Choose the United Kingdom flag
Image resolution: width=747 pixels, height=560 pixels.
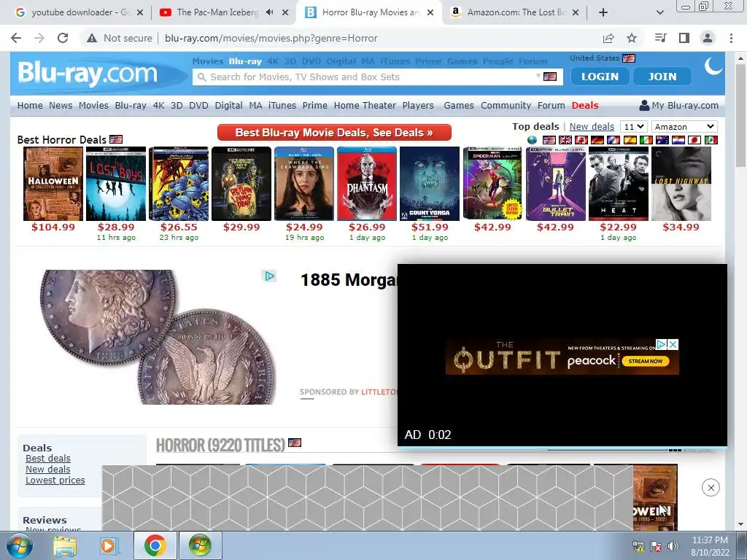pos(565,140)
